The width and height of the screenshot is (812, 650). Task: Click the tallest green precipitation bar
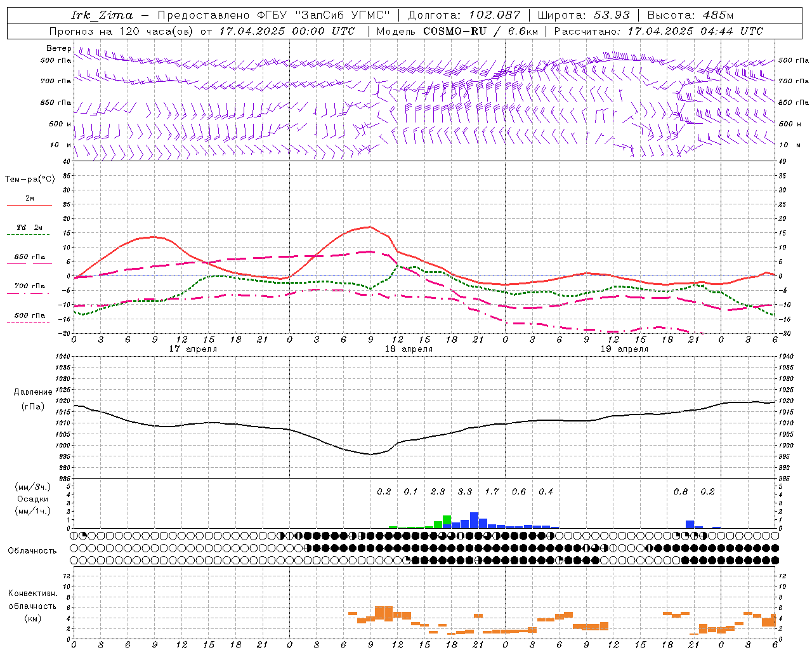[x=447, y=519]
